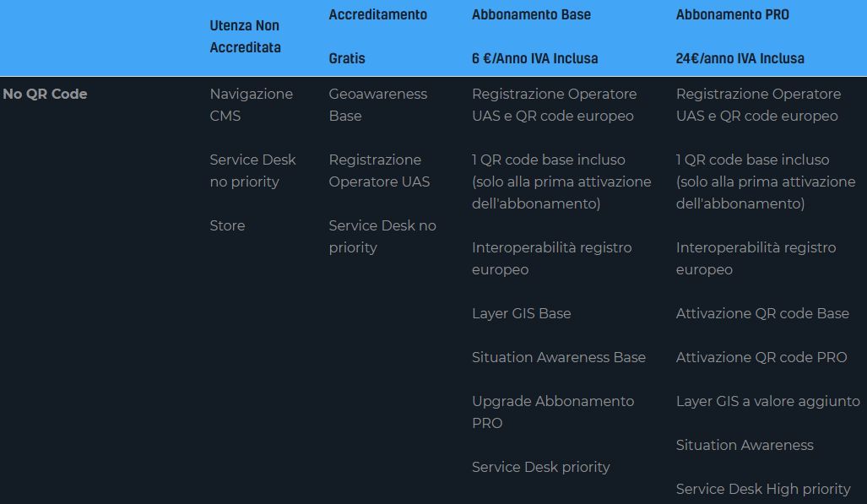867x504 pixels.
Task: Click the Navigazione CMS feature text
Action: [251, 105]
